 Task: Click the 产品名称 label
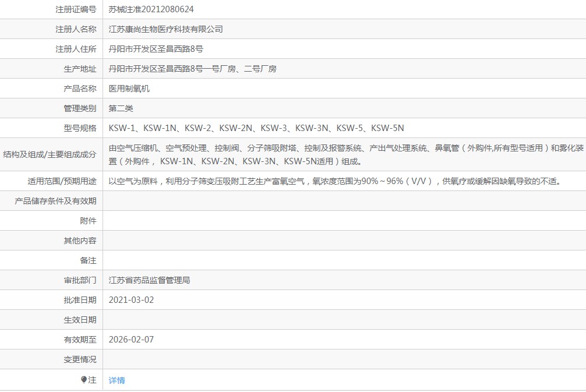pos(80,89)
